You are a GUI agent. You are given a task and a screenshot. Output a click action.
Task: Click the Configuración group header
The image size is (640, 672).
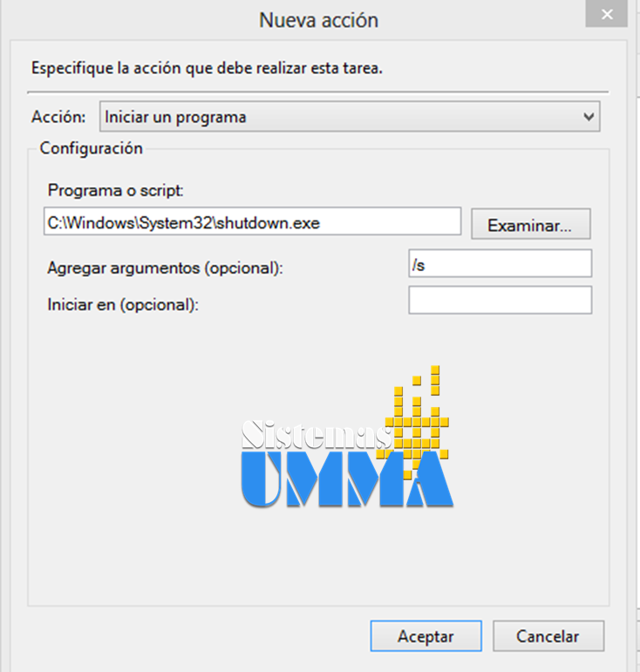point(91,148)
